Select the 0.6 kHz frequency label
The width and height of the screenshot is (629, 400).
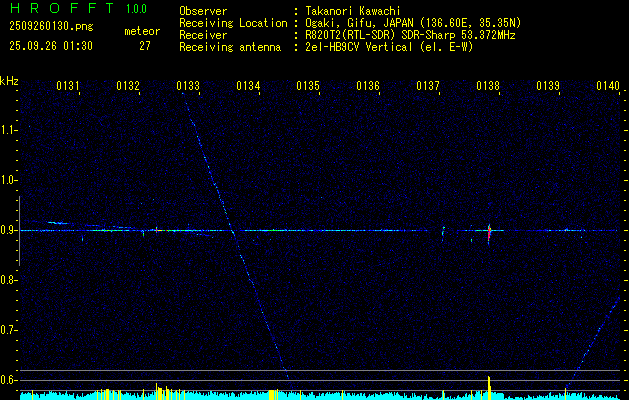click(7, 380)
